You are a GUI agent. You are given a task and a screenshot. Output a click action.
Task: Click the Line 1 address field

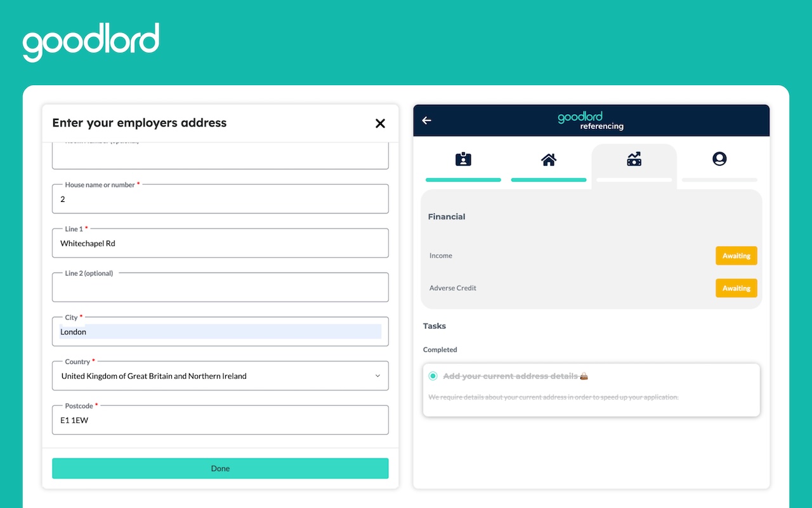pyautogui.click(x=220, y=243)
